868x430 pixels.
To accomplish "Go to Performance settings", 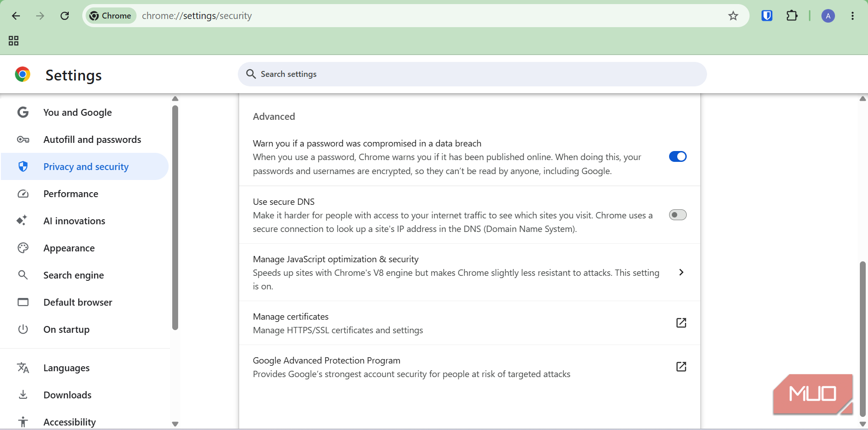I will 85,194.
